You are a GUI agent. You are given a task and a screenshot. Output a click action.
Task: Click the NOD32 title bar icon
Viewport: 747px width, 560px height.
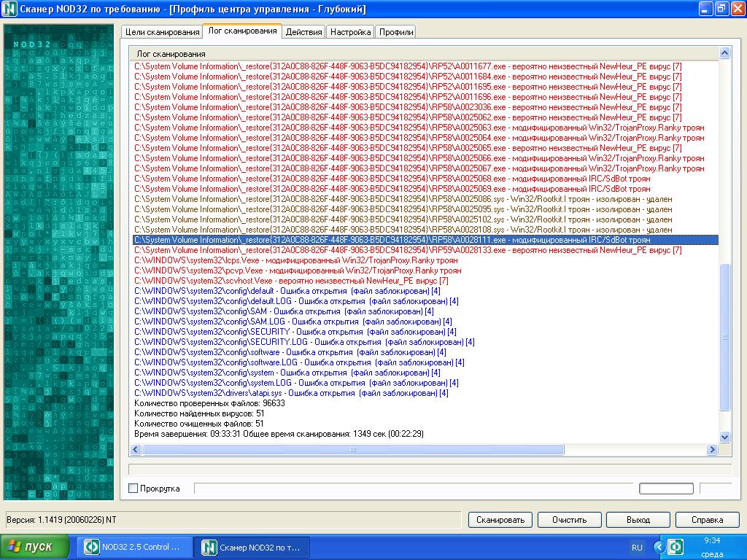click(9, 9)
